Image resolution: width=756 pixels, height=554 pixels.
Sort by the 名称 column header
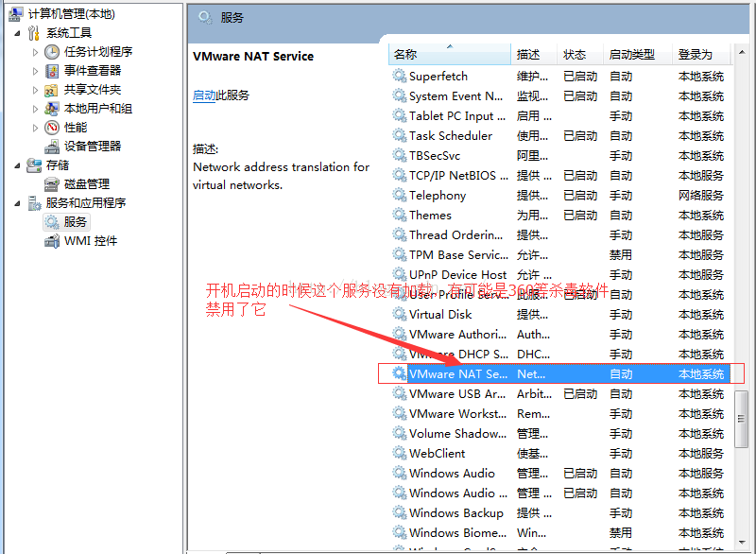click(450, 55)
